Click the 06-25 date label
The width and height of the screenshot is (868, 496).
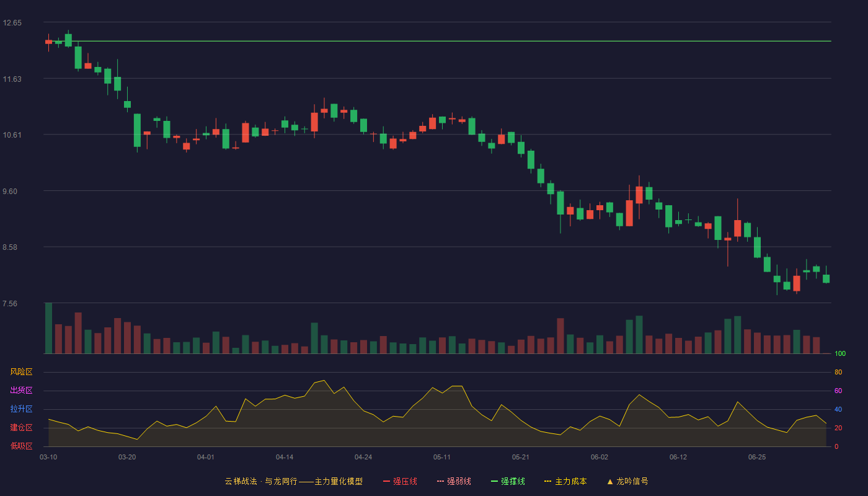pos(757,457)
